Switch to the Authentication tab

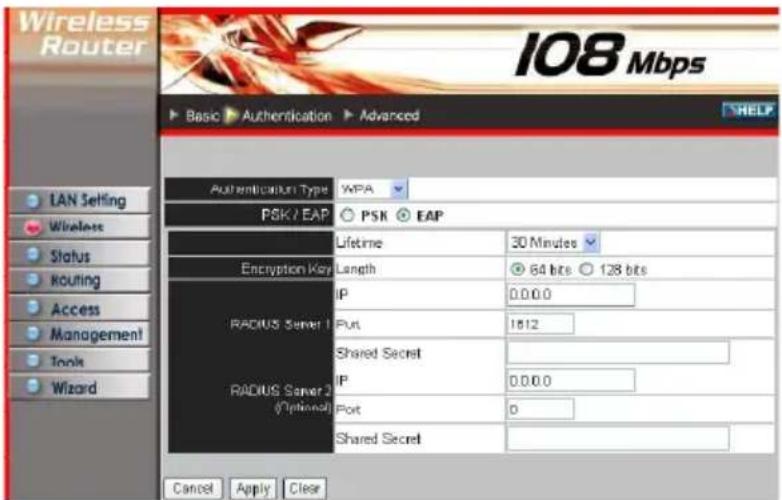[287, 116]
